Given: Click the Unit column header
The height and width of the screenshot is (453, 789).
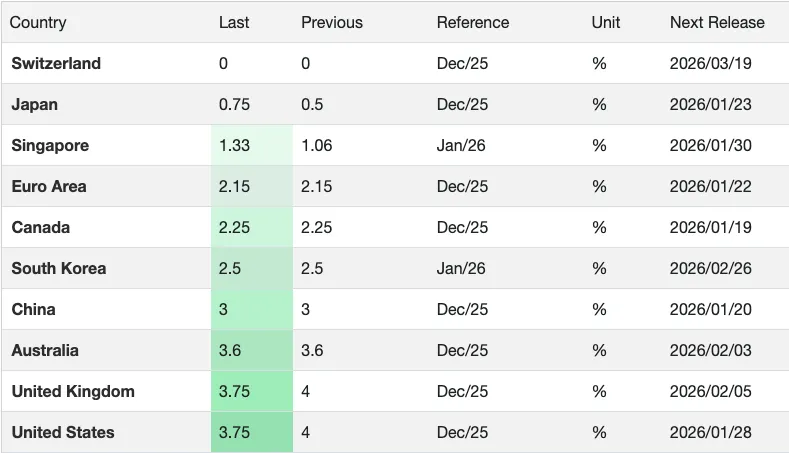Looking at the screenshot, I should pos(605,22).
